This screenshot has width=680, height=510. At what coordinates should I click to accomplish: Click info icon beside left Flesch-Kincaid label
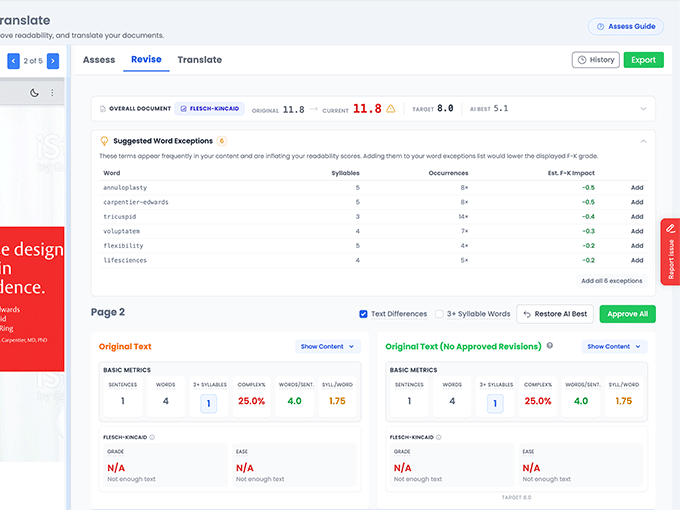coord(152,437)
